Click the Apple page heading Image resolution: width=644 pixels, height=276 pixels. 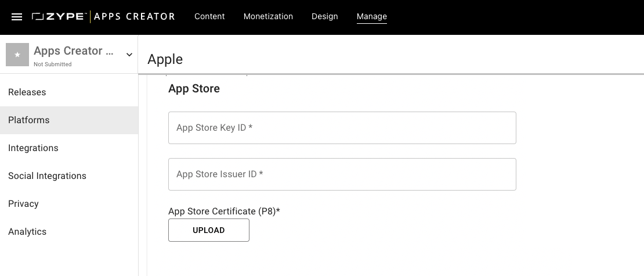(x=165, y=59)
